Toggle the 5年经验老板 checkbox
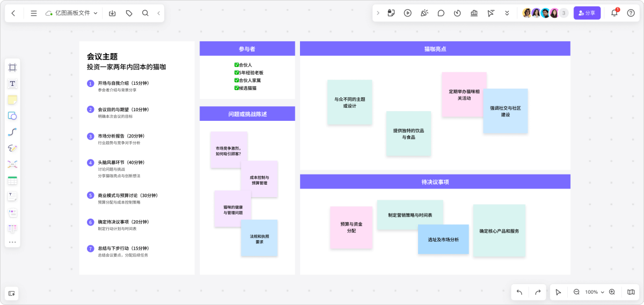The image size is (644, 305). [x=237, y=72]
